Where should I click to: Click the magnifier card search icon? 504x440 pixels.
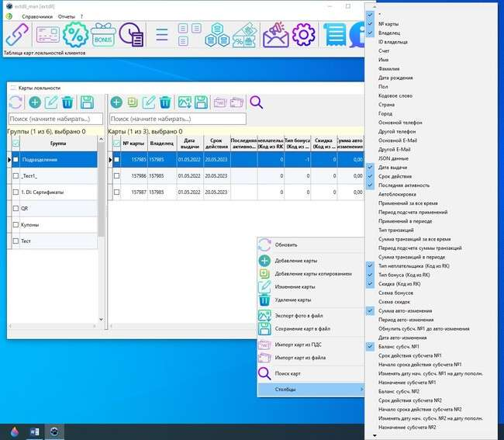tap(256, 102)
